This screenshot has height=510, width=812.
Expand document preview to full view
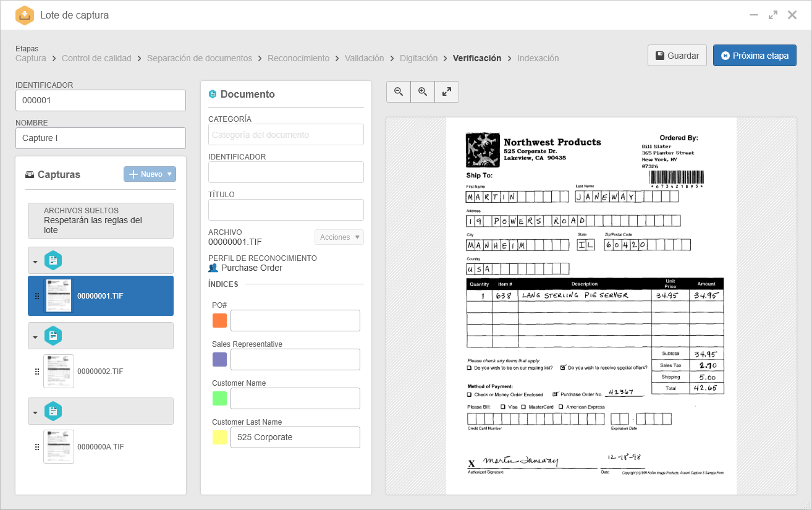pyautogui.click(x=447, y=91)
